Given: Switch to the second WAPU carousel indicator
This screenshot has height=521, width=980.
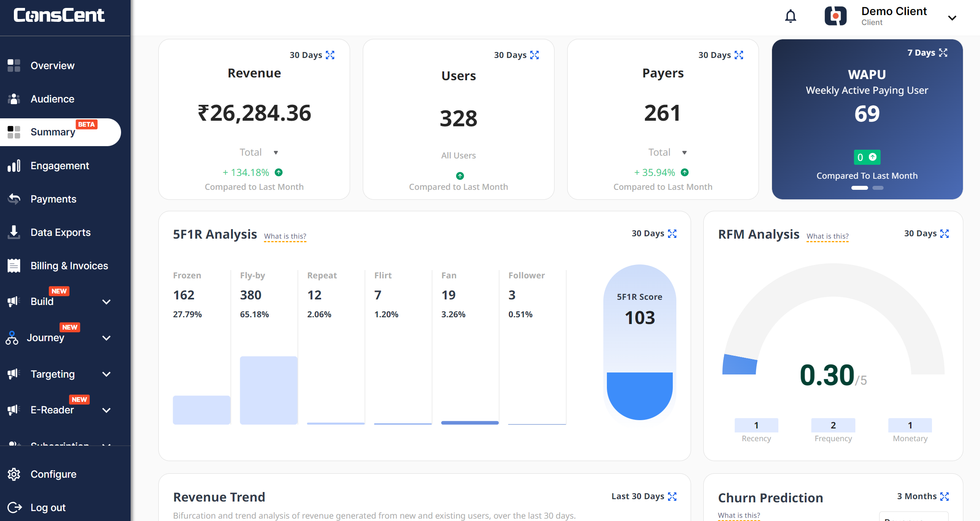Looking at the screenshot, I should [878, 188].
